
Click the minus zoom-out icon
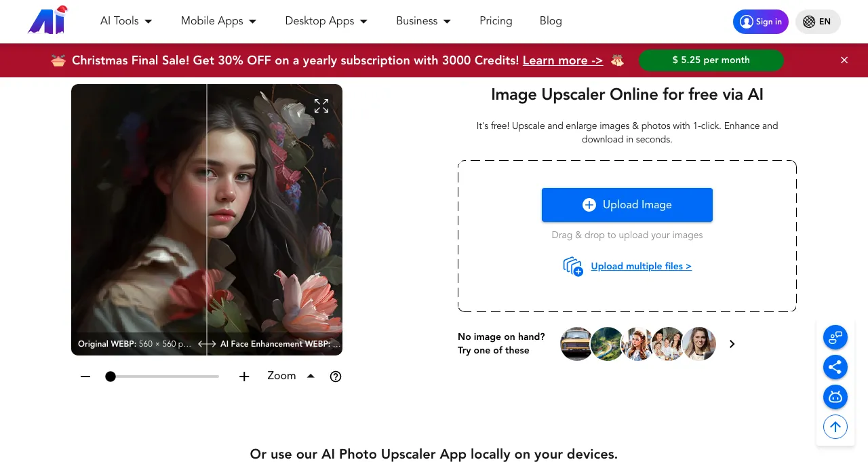pyautogui.click(x=85, y=377)
